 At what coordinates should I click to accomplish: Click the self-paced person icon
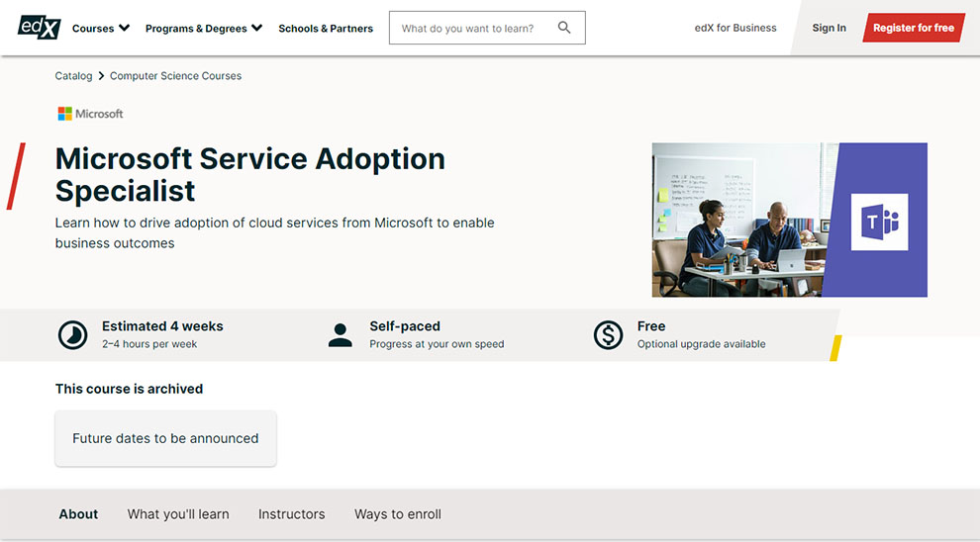click(x=340, y=335)
